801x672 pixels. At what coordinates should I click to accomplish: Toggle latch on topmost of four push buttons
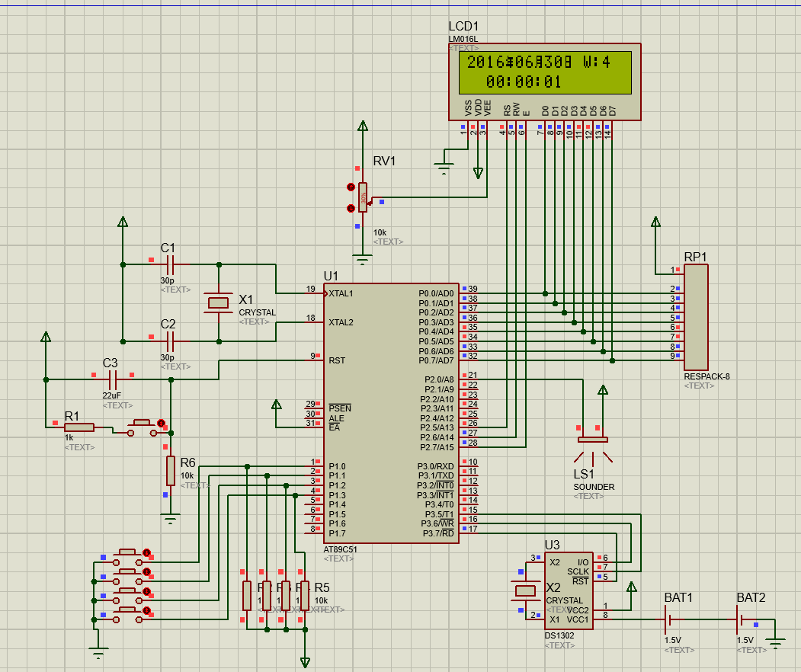pos(146,552)
